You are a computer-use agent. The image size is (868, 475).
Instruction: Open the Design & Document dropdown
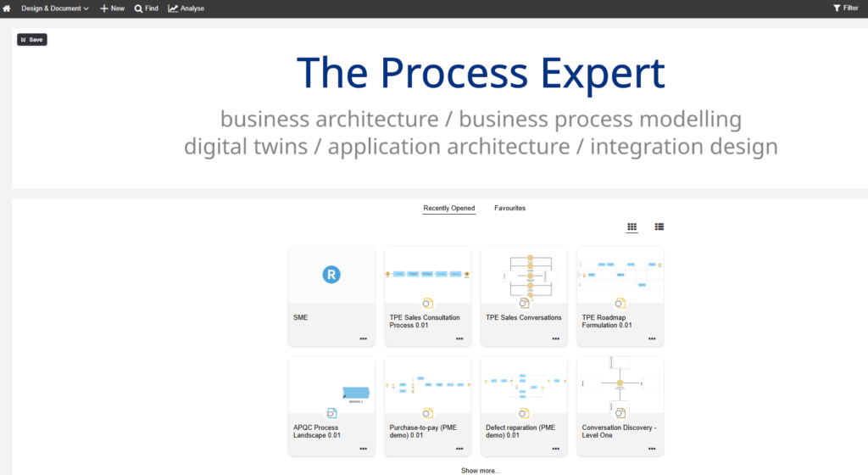[x=55, y=8]
